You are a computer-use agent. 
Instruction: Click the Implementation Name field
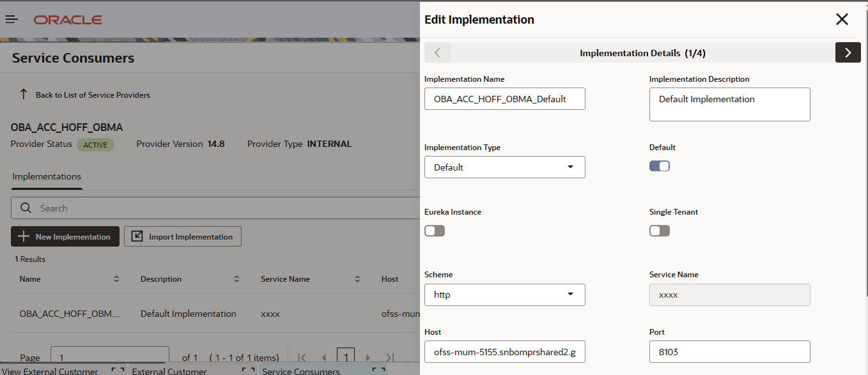pyautogui.click(x=505, y=99)
